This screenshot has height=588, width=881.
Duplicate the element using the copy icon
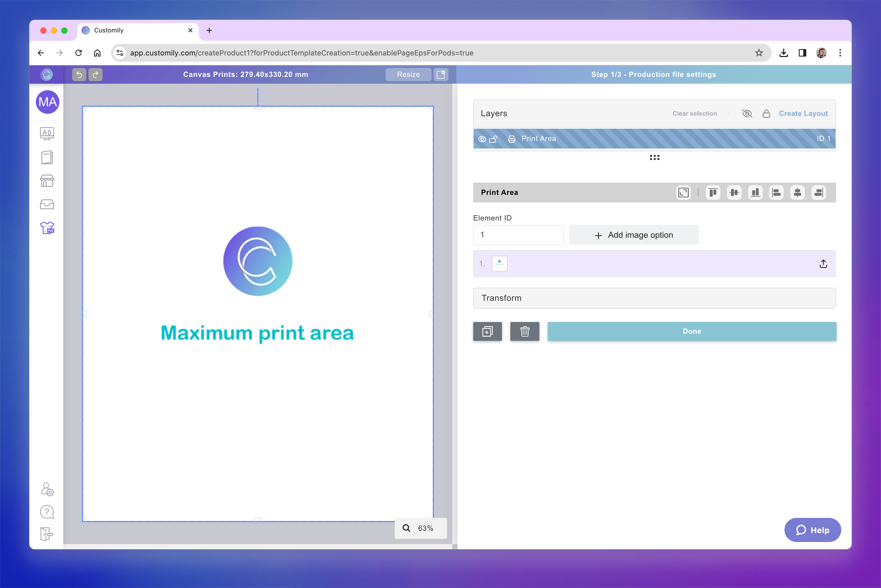click(x=487, y=331)
